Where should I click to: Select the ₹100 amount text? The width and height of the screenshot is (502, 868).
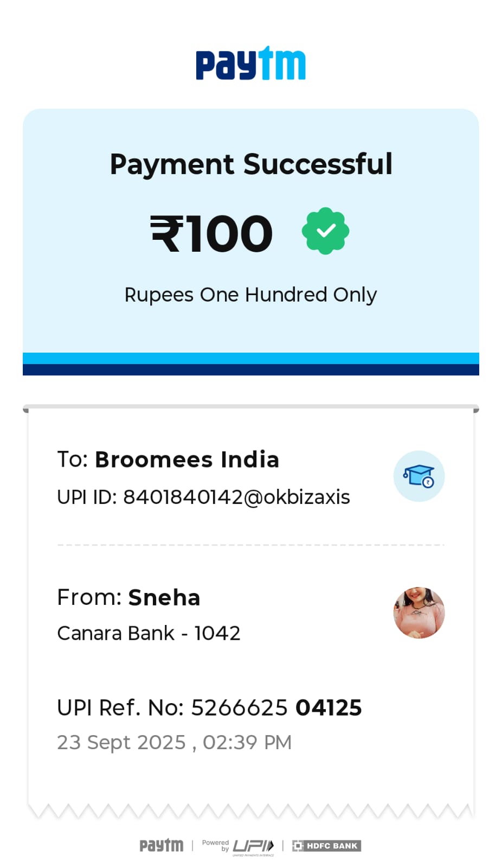point(211,233)
